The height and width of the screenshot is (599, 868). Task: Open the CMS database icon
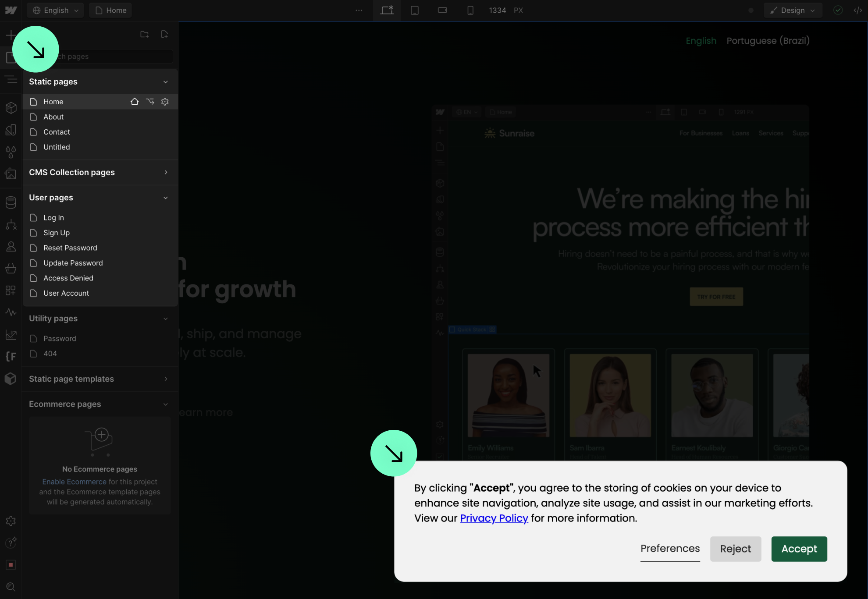tap(11, 202)
